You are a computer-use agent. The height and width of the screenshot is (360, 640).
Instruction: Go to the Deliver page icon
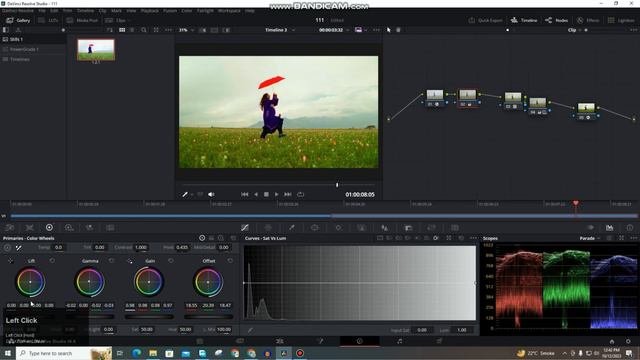(439, 341)
